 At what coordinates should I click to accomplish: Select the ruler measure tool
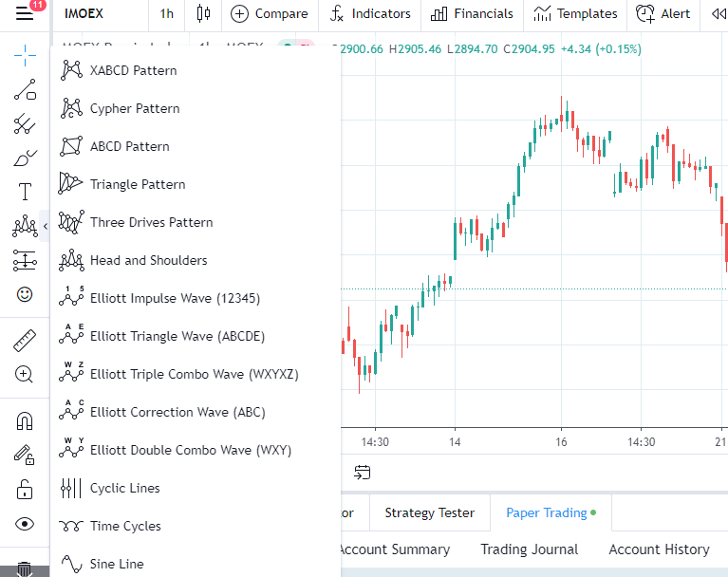coord(25,340)
